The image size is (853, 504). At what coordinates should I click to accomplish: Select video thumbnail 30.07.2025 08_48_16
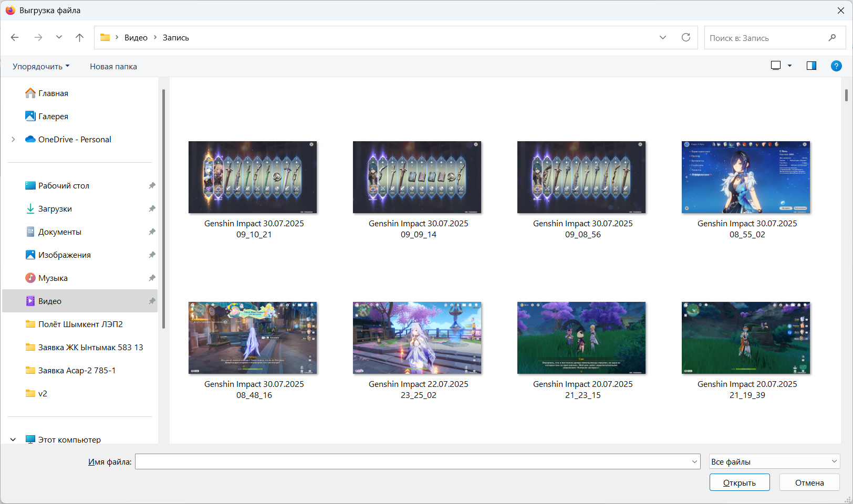253,338
